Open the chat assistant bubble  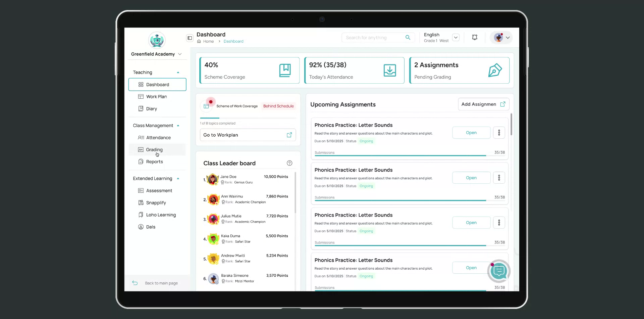pyautogui.click(x=499, y=271)
